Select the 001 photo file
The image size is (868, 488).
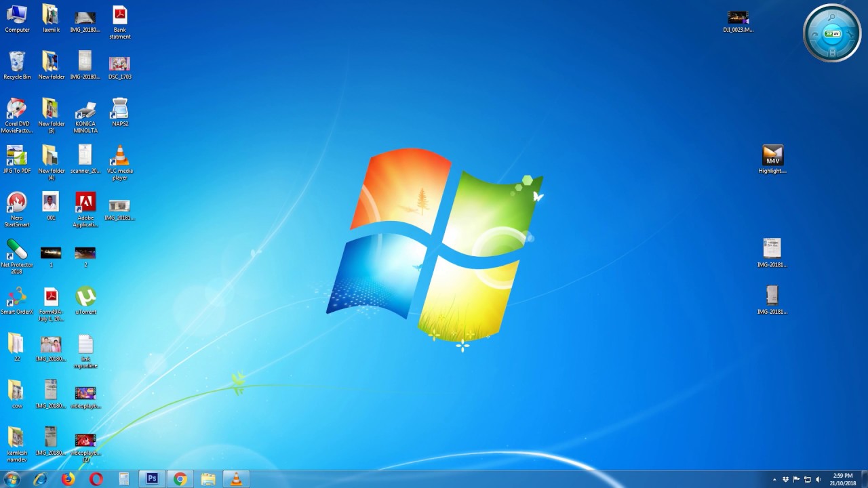tap(51, 206)
